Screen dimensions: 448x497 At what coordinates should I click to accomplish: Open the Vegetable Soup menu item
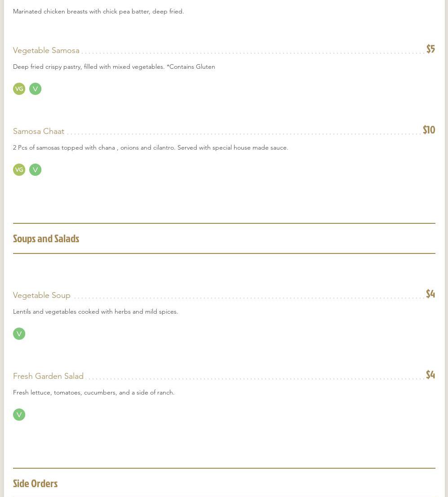point(42,295)
